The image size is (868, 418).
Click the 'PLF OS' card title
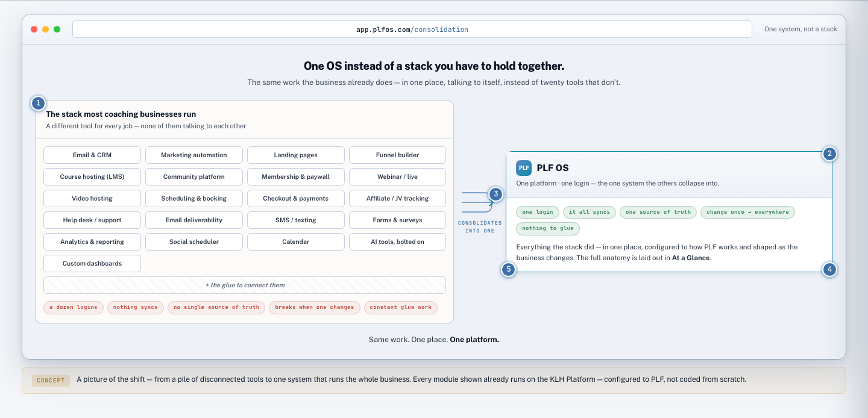coord(553,168)
